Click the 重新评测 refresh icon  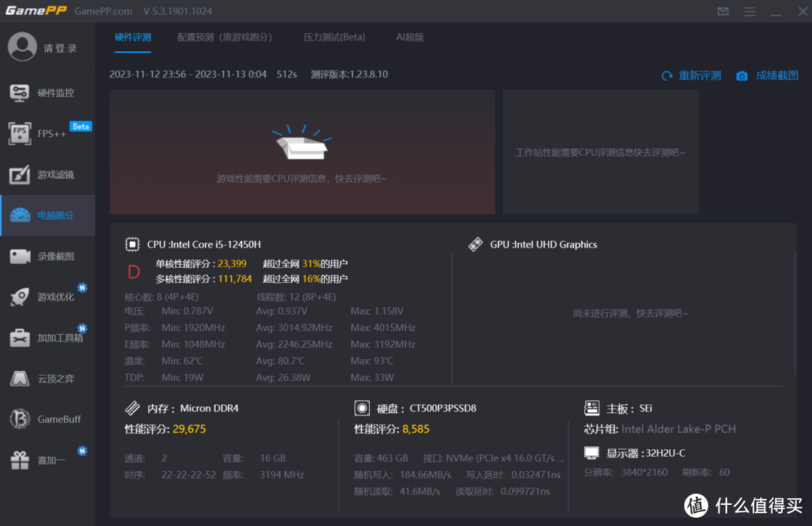[667, 76]
